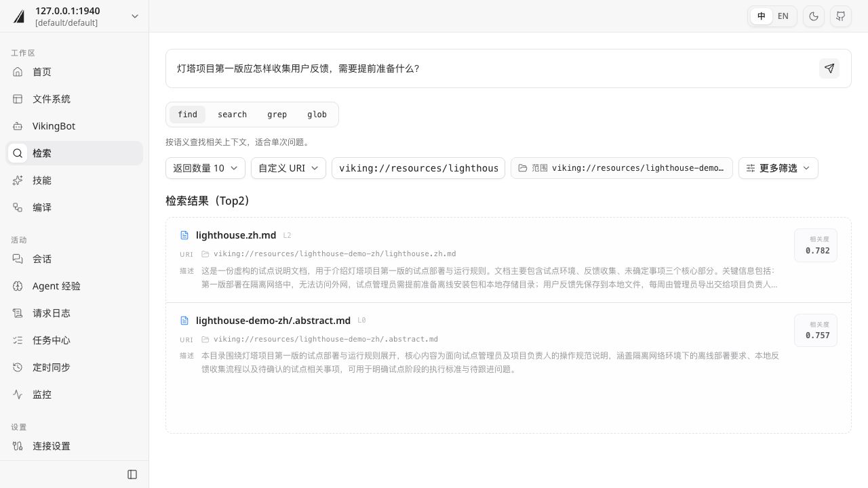Screen dimensions: 868x488
Task: Click the 首页 home icon in the sidebar
Action: pos(18,72)
